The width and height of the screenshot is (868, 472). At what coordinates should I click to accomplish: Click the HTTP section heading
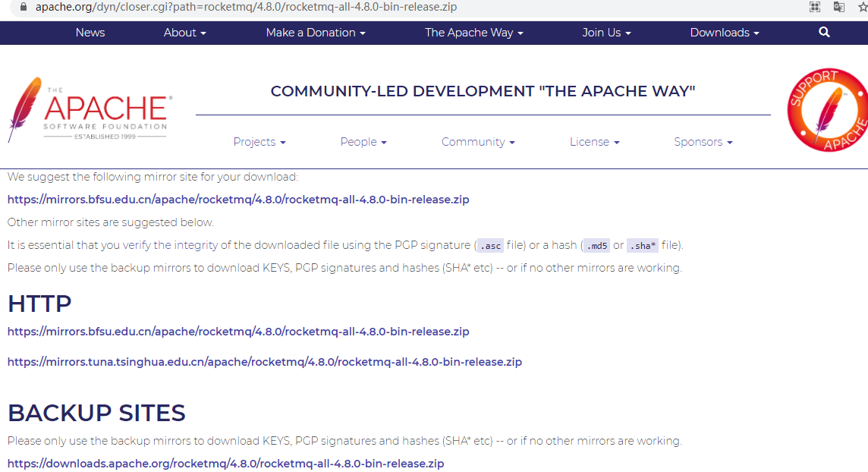39,304
